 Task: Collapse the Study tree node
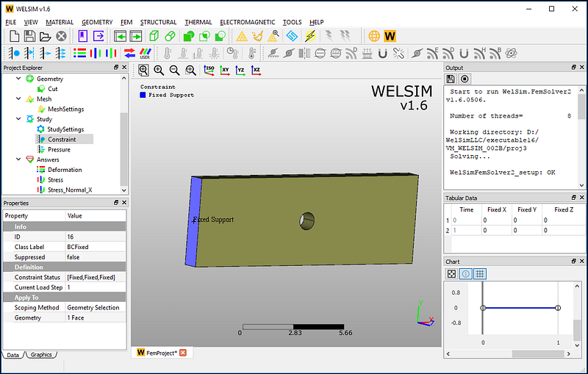click(20, 119)
